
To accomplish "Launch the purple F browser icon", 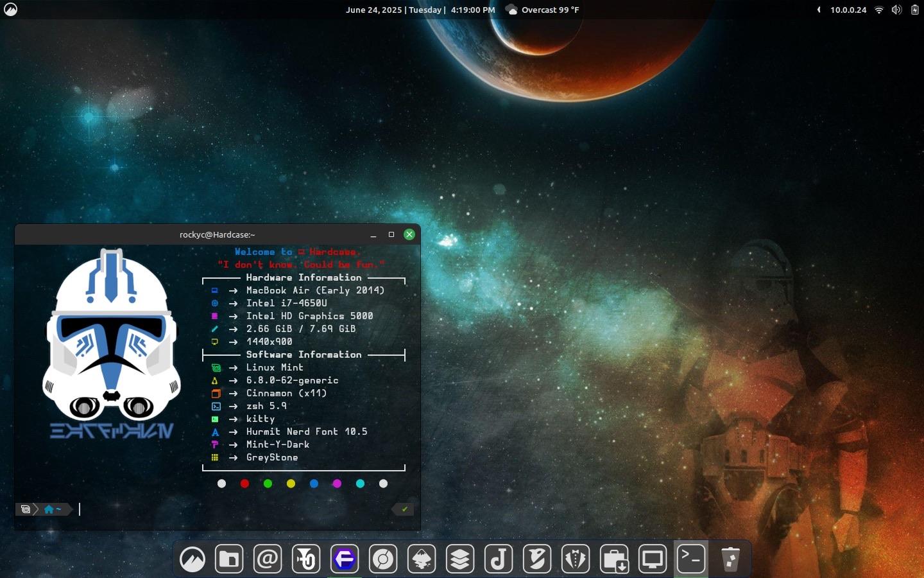I will tap(345, 559).
